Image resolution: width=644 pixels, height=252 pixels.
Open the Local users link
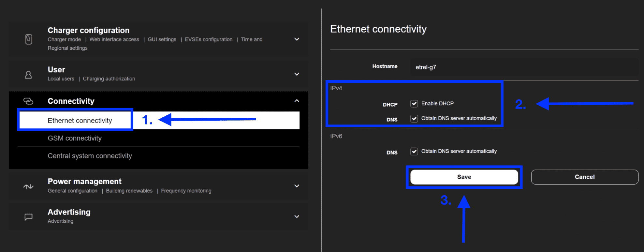[61, 79]
